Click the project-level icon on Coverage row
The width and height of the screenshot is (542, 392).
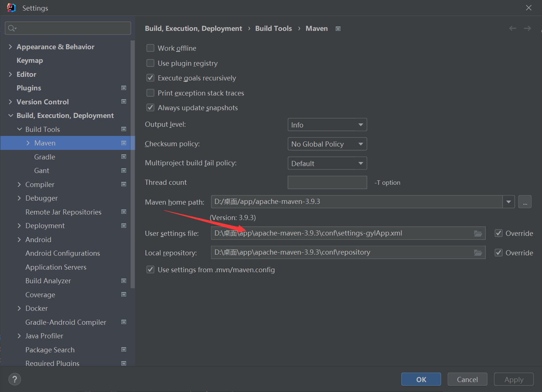[124, 294]
